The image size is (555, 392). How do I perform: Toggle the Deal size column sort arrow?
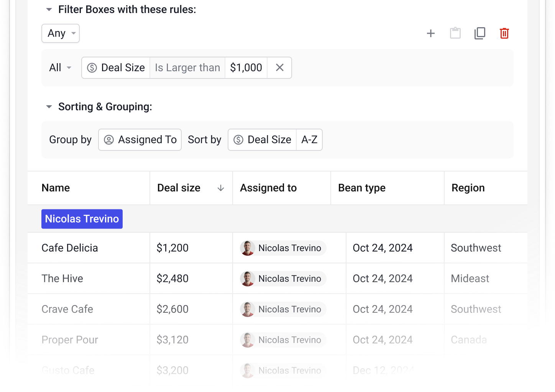tap(221, 188)
